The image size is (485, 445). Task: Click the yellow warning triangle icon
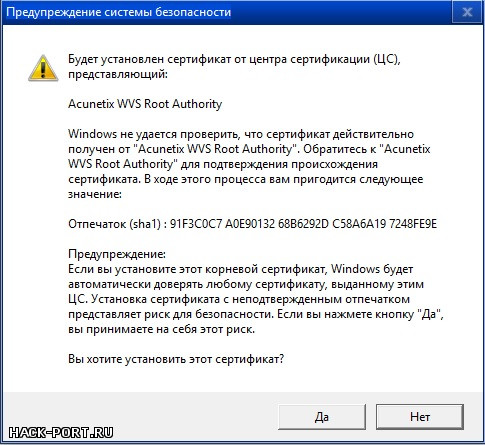(43, 68)
